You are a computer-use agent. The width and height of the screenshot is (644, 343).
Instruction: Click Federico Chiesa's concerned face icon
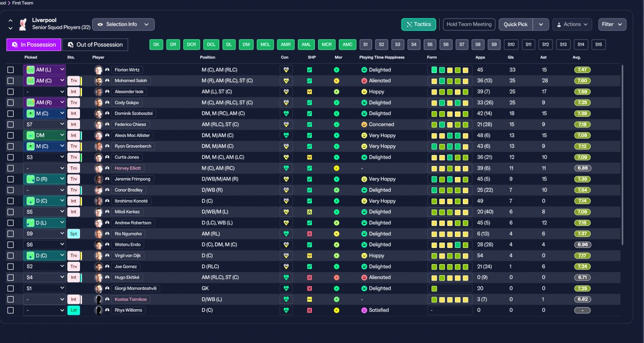(364, 125)
